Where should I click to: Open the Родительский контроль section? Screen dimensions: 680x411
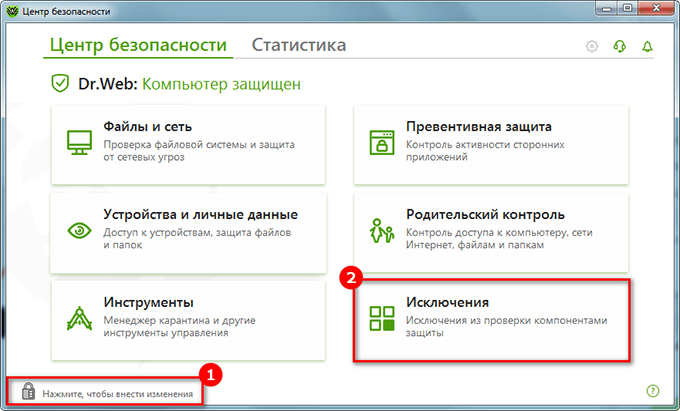pos(491,233)
